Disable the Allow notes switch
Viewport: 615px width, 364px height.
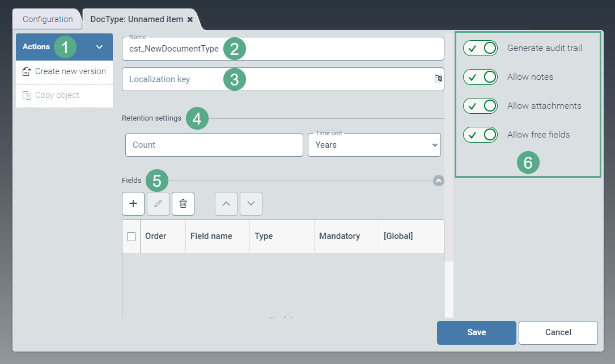pyautogui.click(x=480, y=77)
